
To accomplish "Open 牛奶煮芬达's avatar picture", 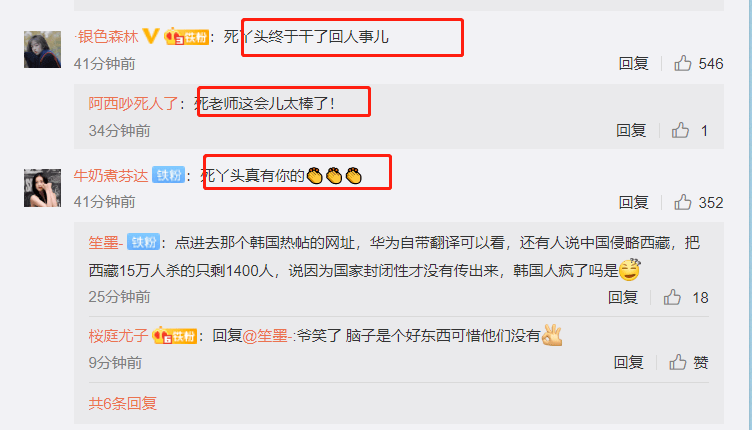I will (42, 188).
